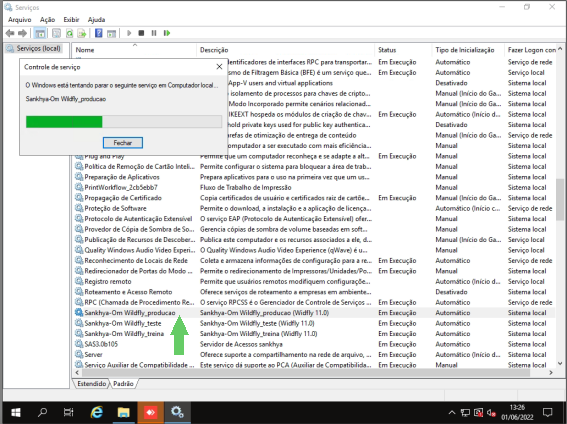Image resolution: width=567 pixels, height=424 pixels.
Task: Open the Services gear taskbar icon
Action: (177, 412)
